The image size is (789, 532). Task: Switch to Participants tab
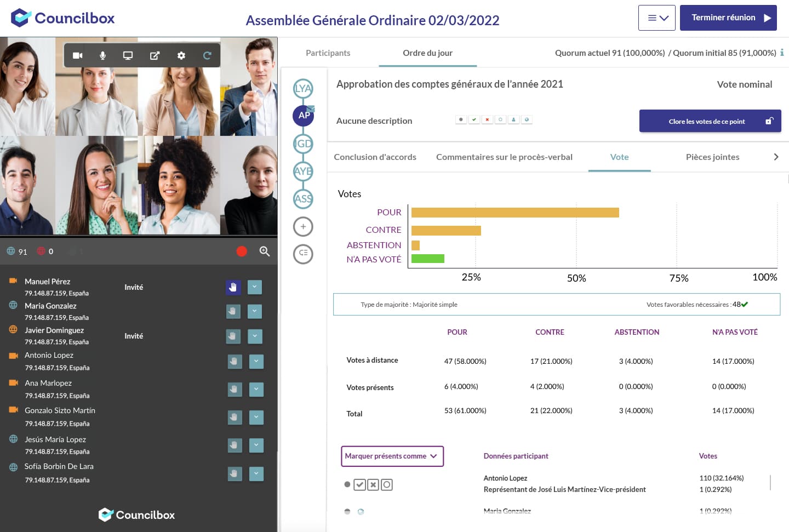click(x=328, y=53)
